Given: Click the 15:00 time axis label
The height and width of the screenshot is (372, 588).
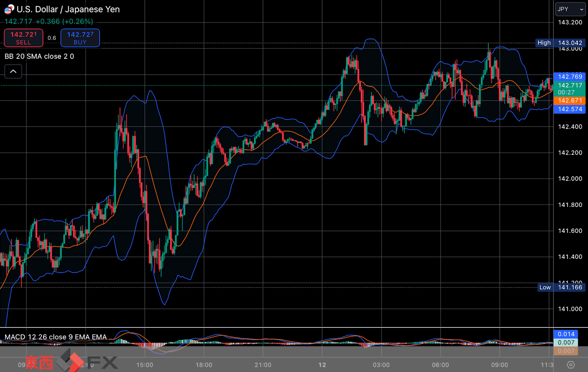Looking at the screenshot, I should [145, 365].
